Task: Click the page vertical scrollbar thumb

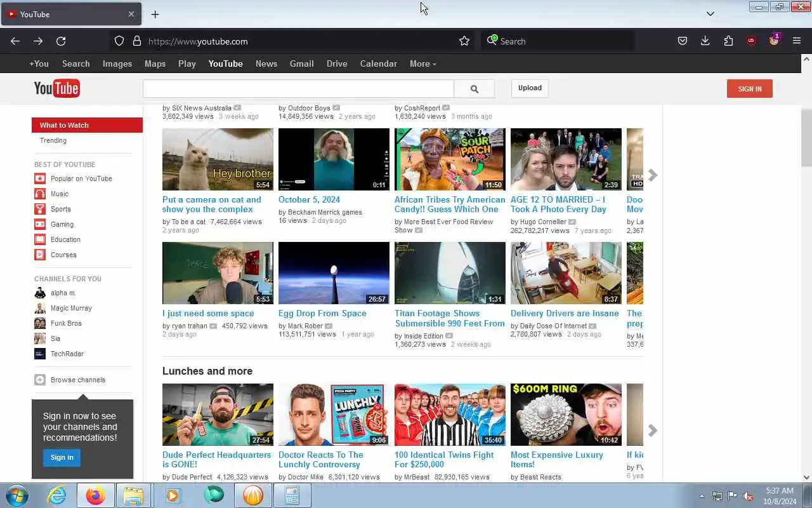Action: tap(806, 137)
